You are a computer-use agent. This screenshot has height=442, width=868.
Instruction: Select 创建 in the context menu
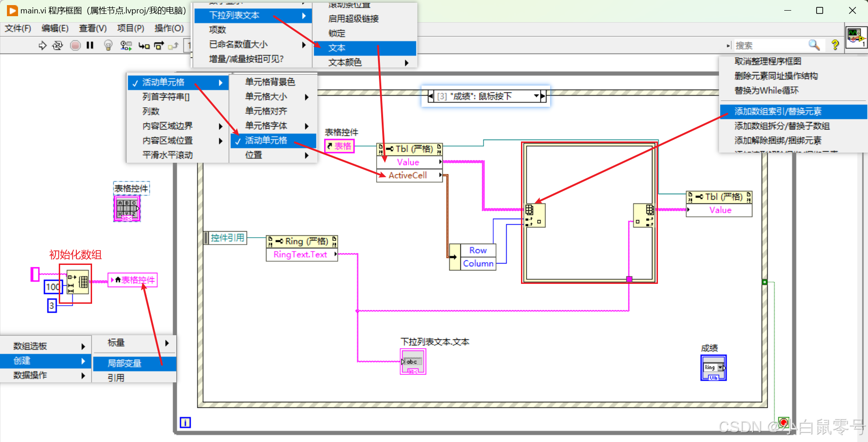click(x=45, y=361)
